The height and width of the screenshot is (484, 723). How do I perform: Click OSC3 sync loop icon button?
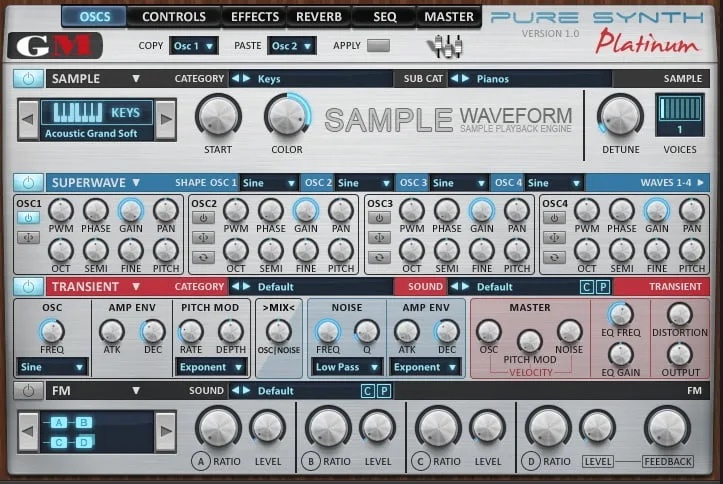(x=379, y=257)
